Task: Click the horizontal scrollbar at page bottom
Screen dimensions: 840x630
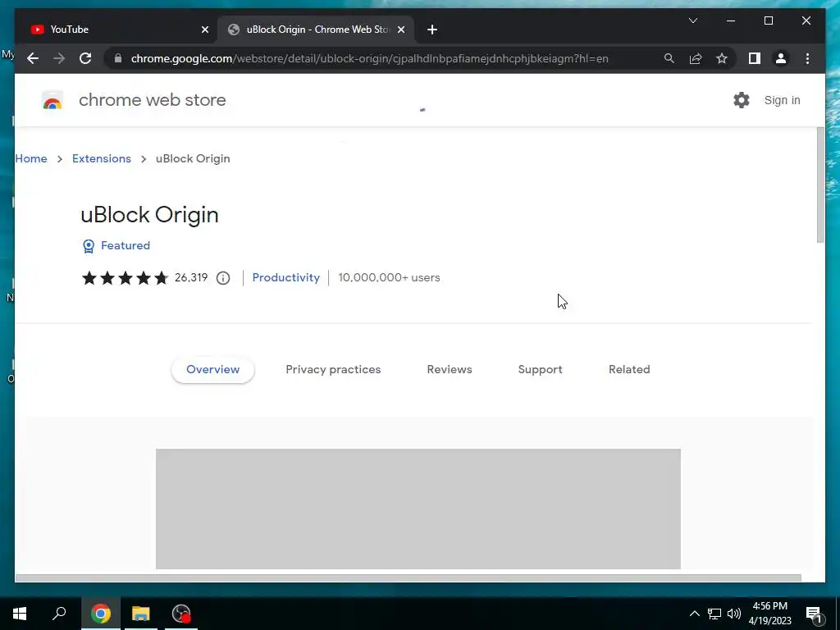Action: [x=409, y=578]
